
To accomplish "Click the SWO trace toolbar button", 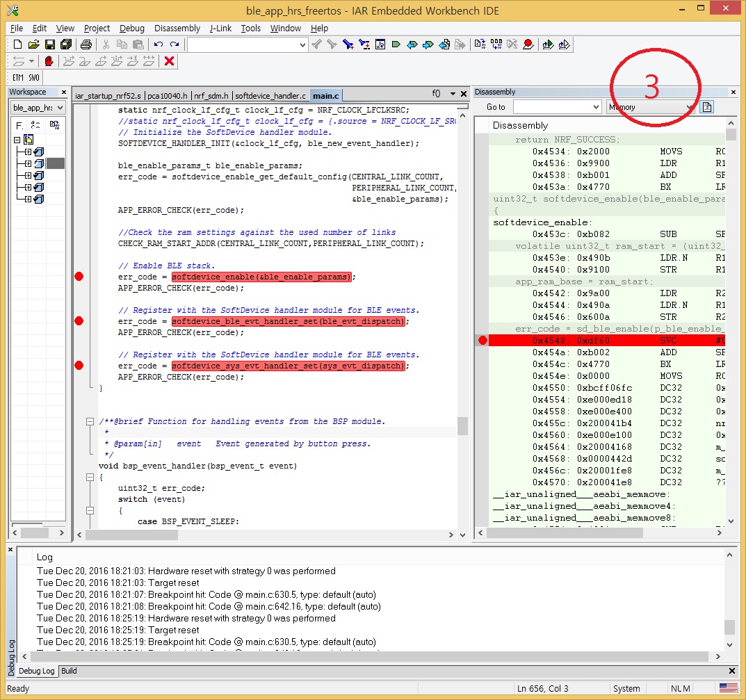I will (x=34, y=78).
